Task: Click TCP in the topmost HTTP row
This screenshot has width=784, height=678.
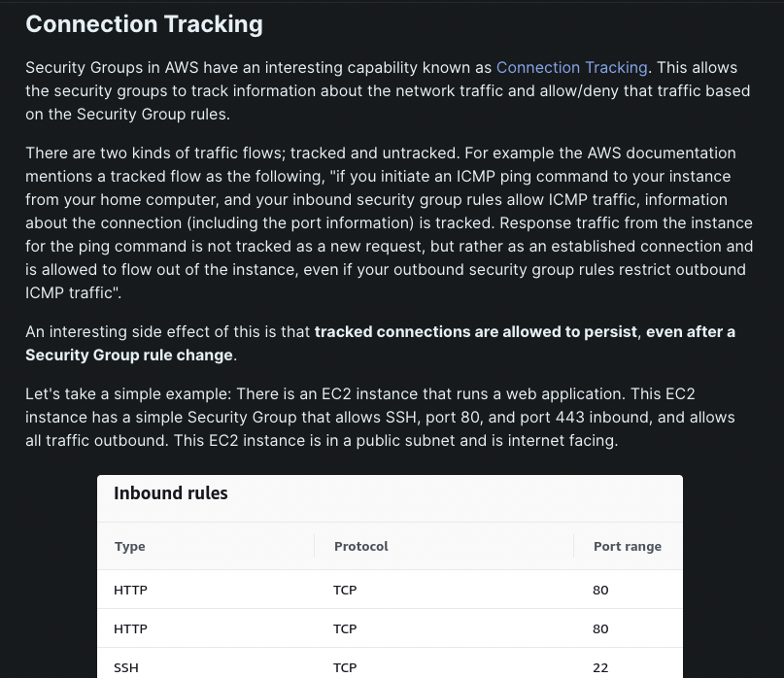Action: 345,590
